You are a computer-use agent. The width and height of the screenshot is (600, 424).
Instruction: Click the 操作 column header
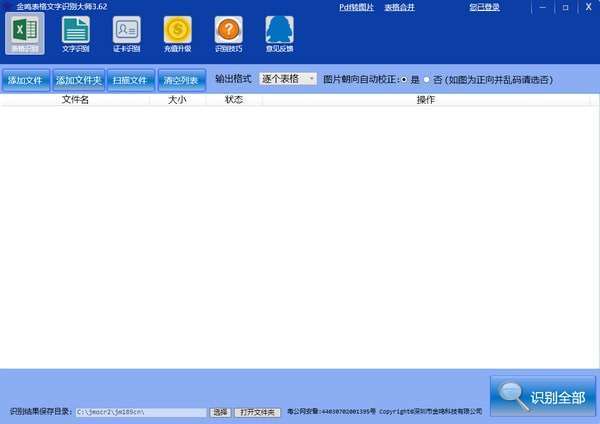pyautogui.click(x=426, y=100)
